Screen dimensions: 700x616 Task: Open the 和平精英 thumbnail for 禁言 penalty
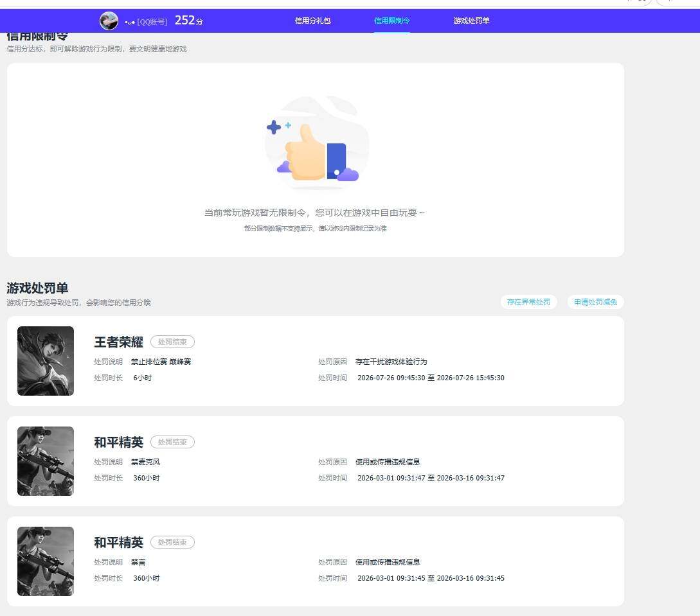pyautogui.click(x=46, y=561)
